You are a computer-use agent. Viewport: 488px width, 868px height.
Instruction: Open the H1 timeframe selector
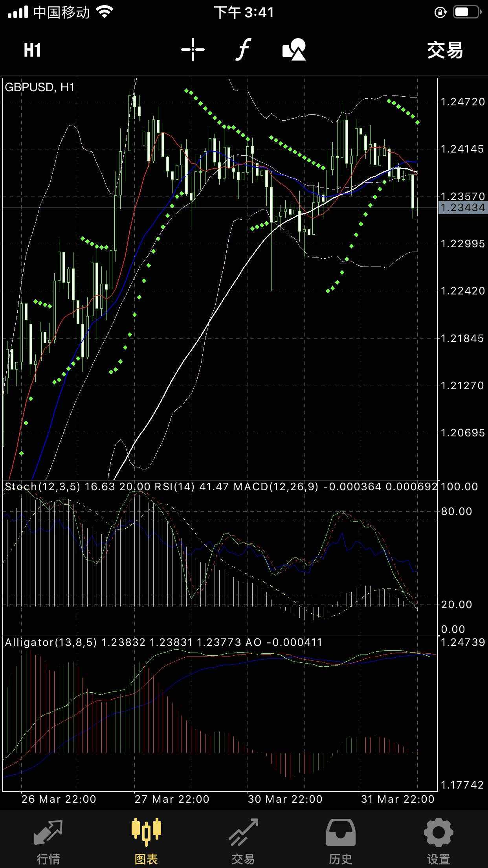click(32, 50)
